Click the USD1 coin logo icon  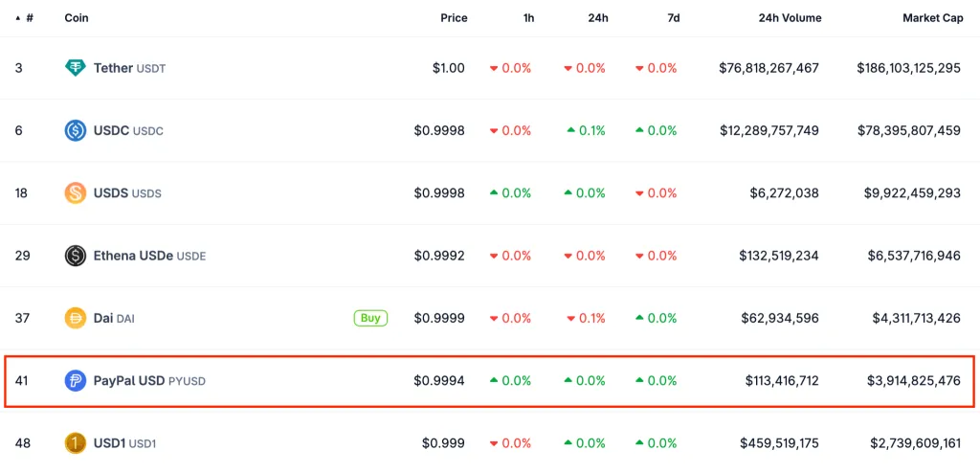(76, 443)
